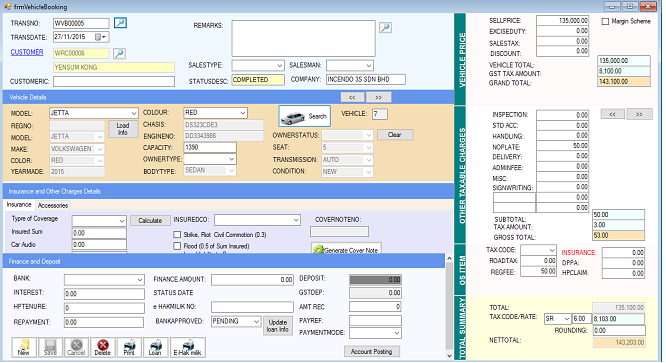Click the search icon beside TRANSNO field

click(x=121, y=23)
